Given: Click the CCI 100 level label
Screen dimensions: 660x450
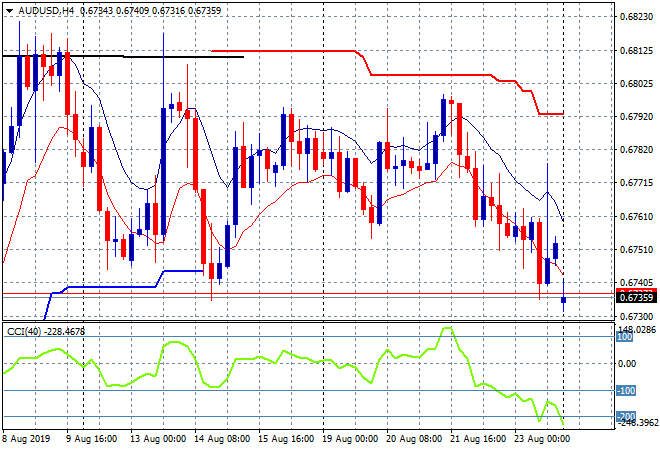Looking at the screenshot, I should pos(625,337).
